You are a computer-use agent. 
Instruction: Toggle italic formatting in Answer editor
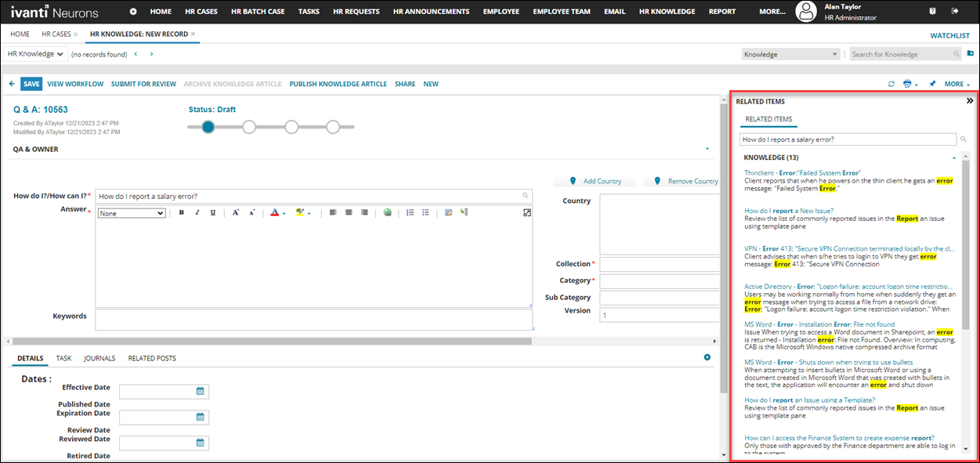[197, 212]
